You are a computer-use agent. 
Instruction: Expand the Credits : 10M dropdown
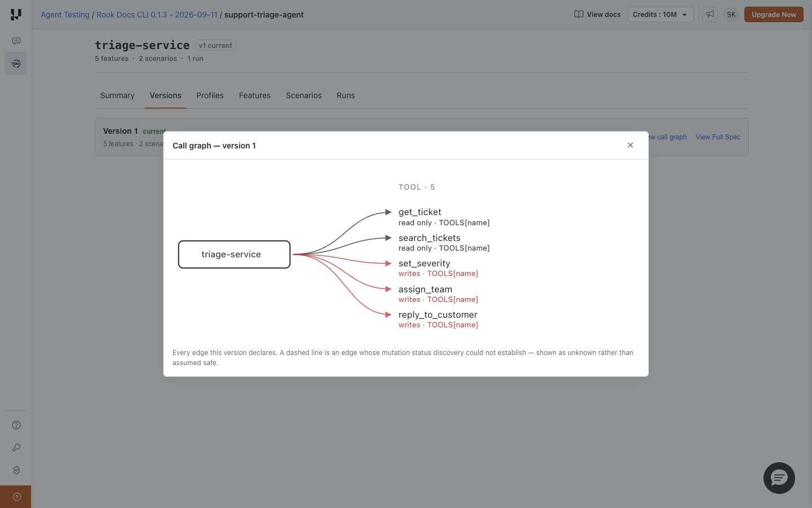[661, 15]
